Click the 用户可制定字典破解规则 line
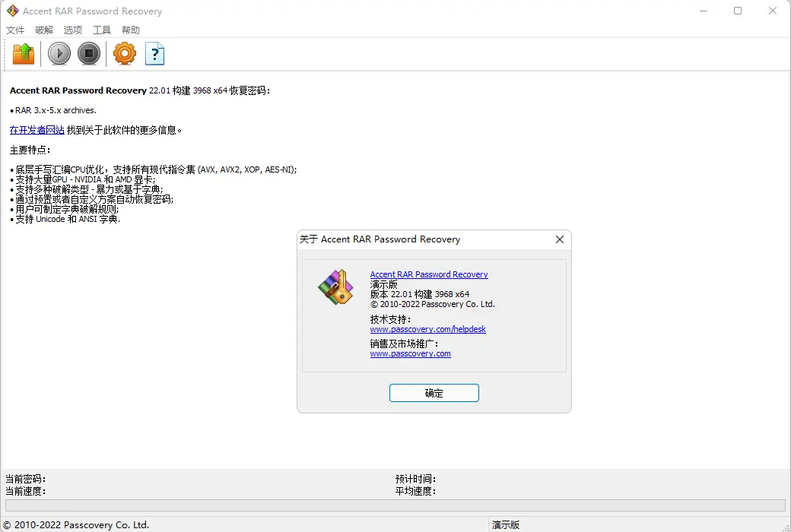Viewport: 791px width, 532px height. tap(64, 209)
